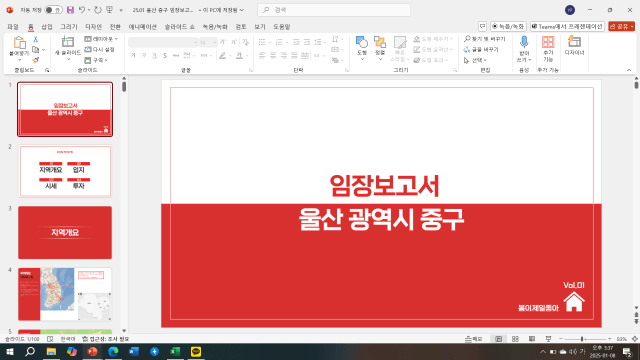Click 찾기 및 바꾸기 (Find and Replace)

tap(484, 39)
